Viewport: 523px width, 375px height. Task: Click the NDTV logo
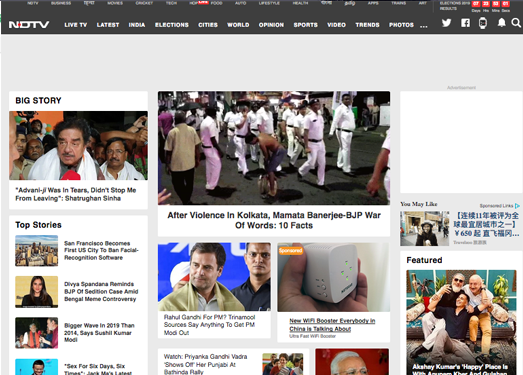29,25
